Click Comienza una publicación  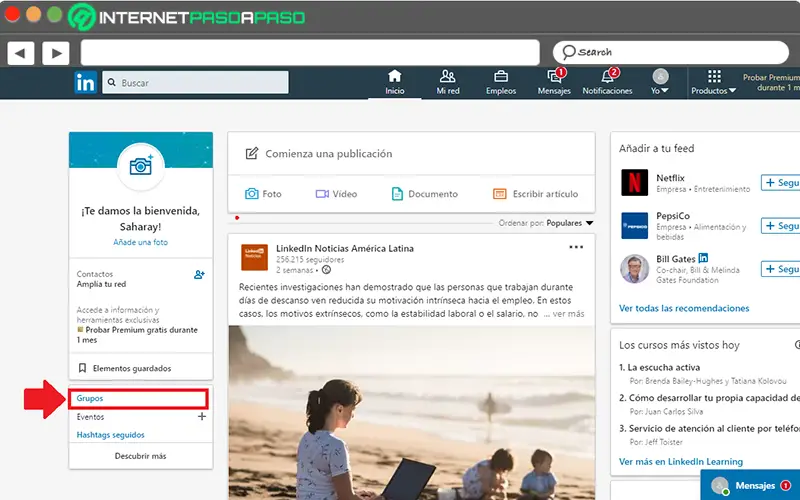[x=319, y=154]
